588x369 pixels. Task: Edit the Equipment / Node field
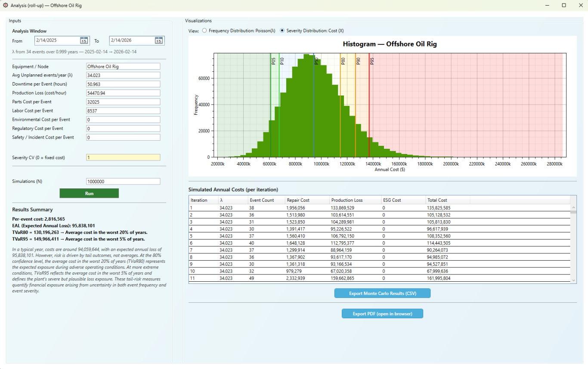(x=123, y=67)
